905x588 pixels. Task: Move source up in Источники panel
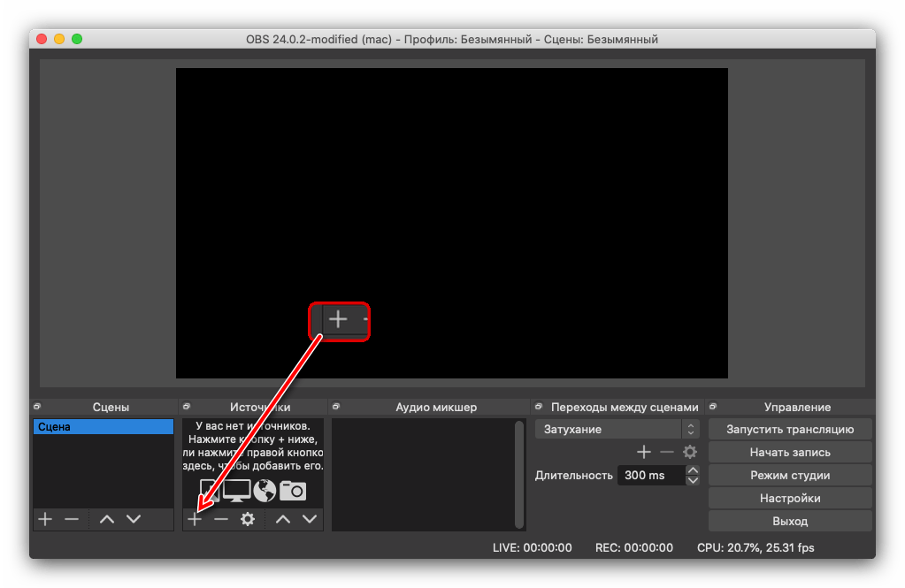click(x=283, y=519)
